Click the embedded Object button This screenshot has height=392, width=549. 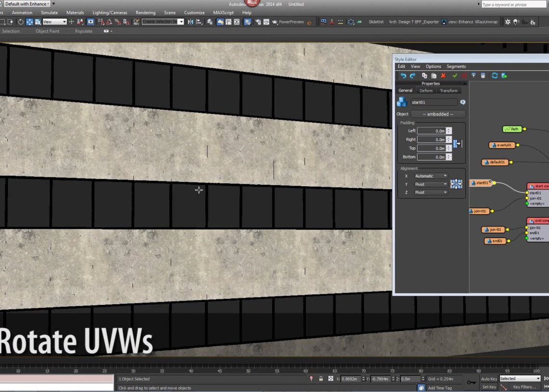click(x=438, y=114)
